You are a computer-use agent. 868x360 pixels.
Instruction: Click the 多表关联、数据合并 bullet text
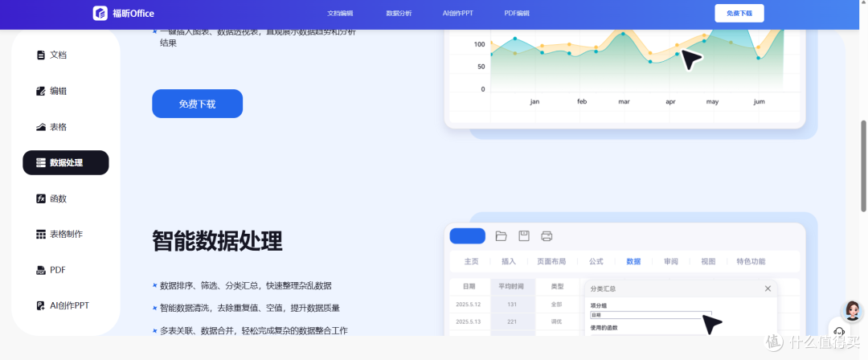click(x=253, y=330)
